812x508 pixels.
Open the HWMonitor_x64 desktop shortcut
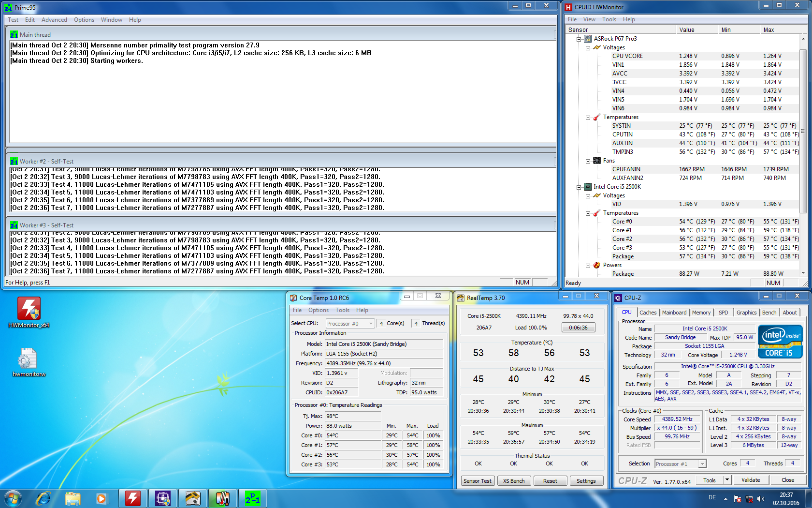point(29,312)
